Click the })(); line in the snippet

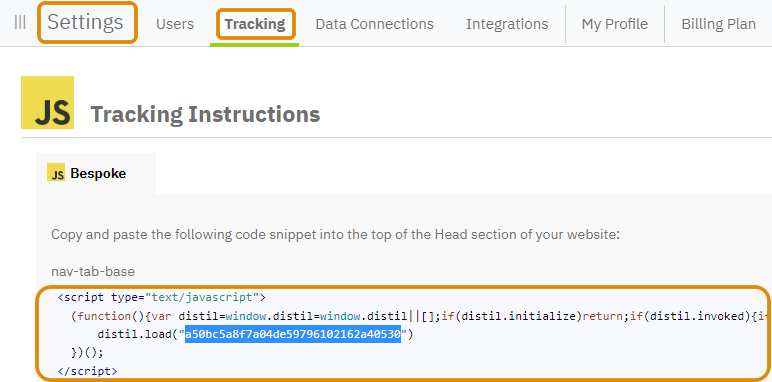(88, 353)
